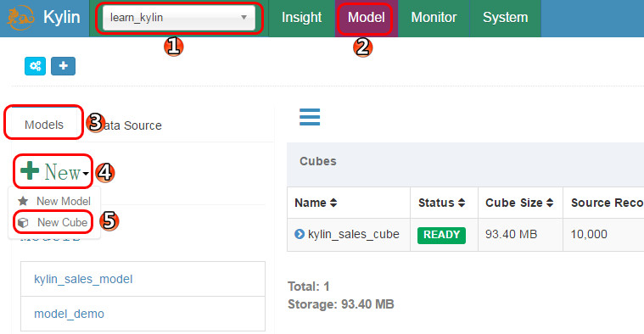Click the star icon beside New Model
Viewport: 644px width, 334px height.
23,201
